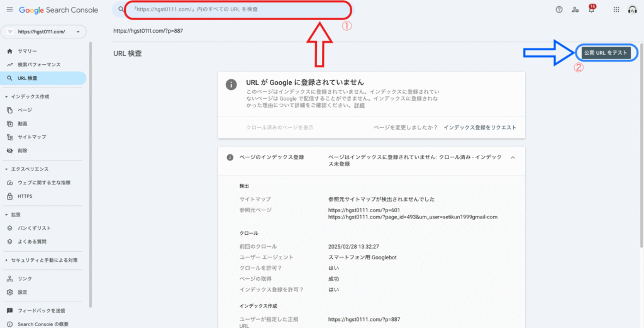Click クロール済みのページを表示
Viewport: 644px width, 328px height.
(280, 127)
